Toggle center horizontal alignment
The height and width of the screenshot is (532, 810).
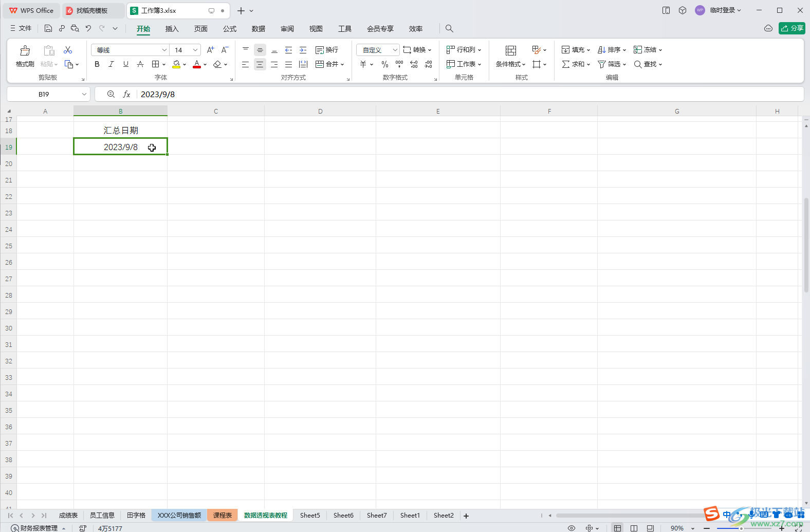(x=260, y=64)
